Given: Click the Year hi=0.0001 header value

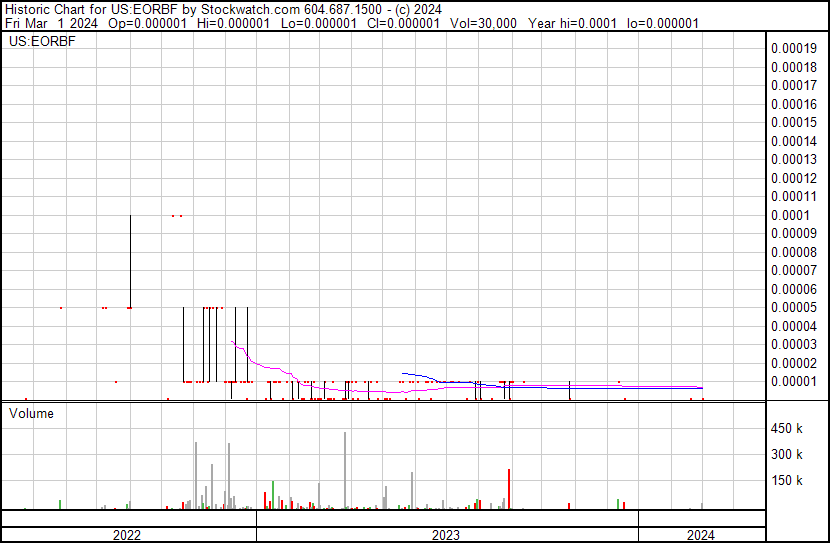Looking at the screenshot, I should 572,23.
